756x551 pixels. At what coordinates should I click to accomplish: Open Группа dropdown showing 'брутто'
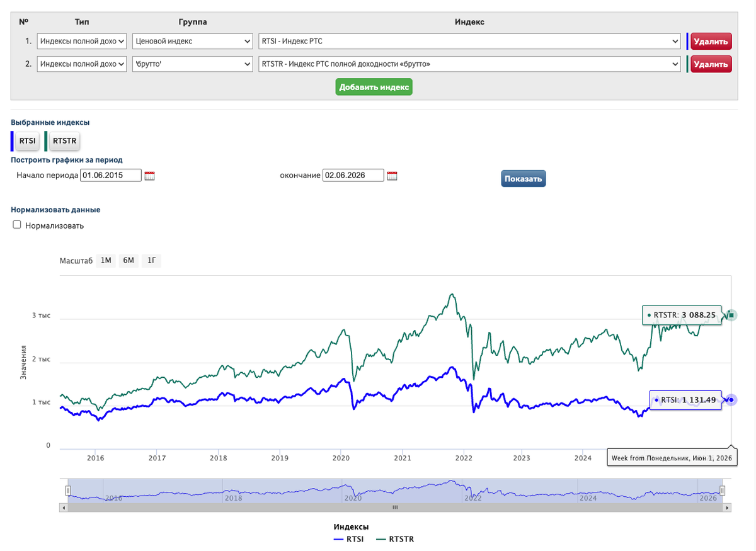(x=192, y=64)
